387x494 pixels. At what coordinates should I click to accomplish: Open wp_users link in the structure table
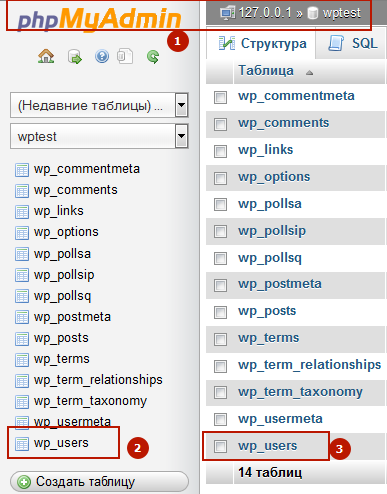tap(267, 446)
